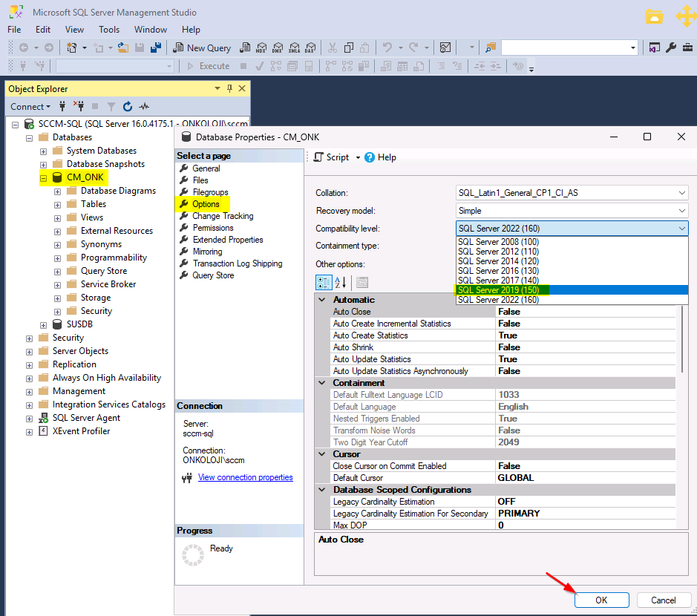Click Disconnect plug icon in Object Explorer
Viewport: 697px width, 616px height.
79,106
